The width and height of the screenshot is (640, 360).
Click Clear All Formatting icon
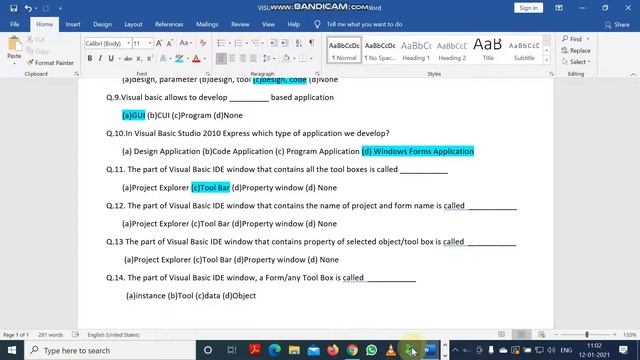202,43
